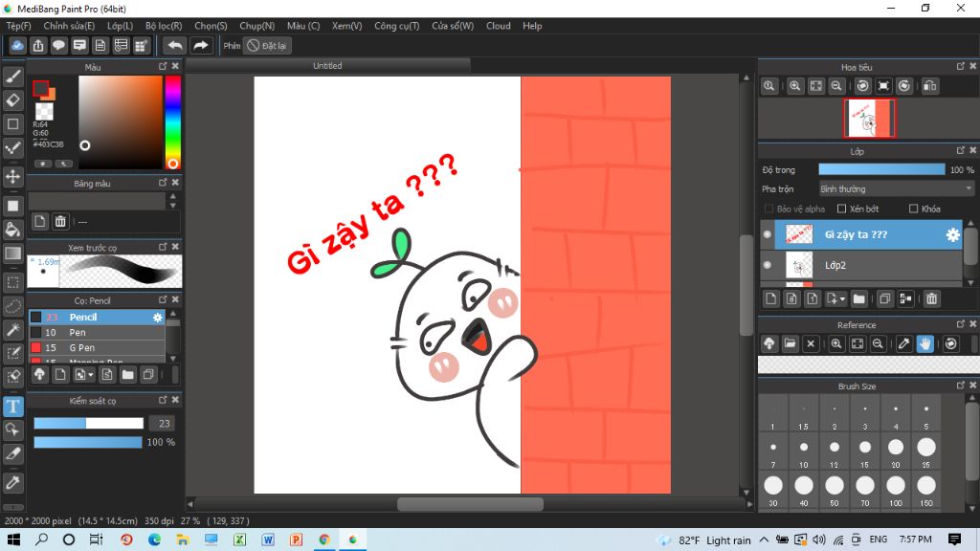Enable the Xén bớt checkbox
Image resolution: width=980 pixels, height=551 pixels.
pos(841,209)
